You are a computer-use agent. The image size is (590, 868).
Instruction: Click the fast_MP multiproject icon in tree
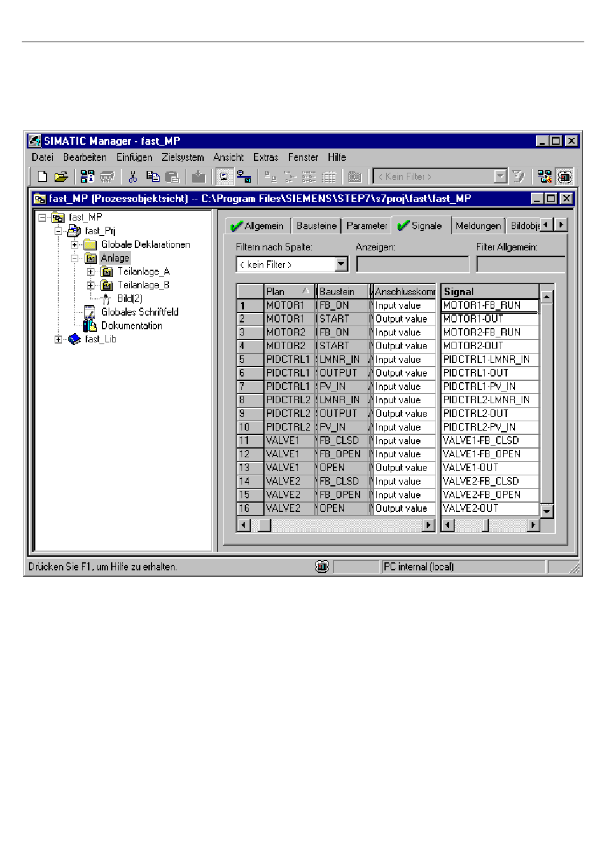tap(58, 217)
